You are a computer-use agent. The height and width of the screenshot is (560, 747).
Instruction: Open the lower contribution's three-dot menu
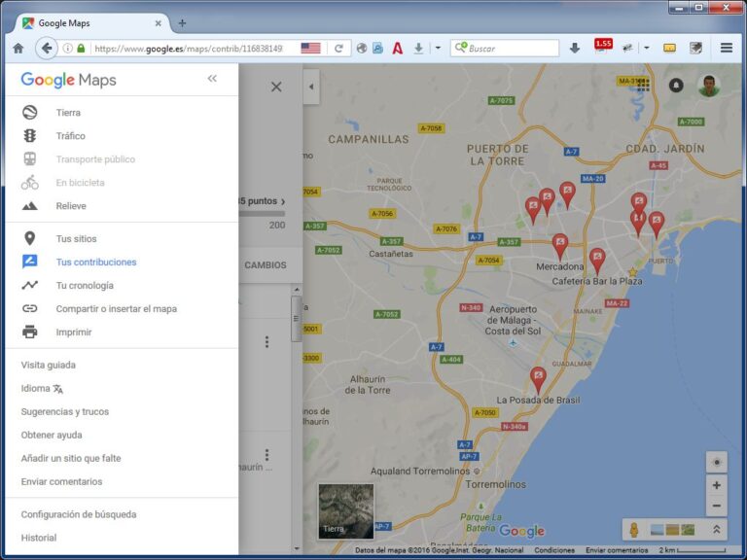pos(267,455)
